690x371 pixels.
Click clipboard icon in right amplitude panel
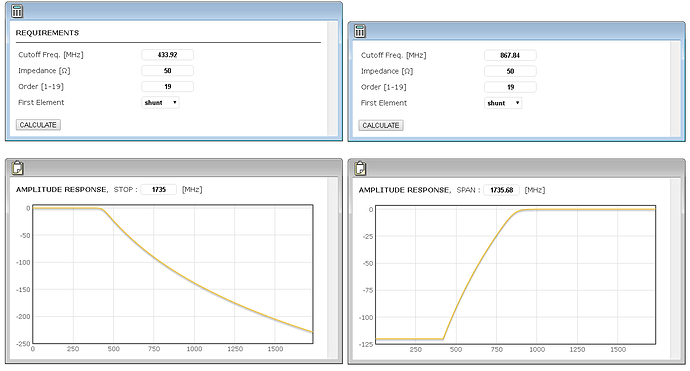point(360,168)
